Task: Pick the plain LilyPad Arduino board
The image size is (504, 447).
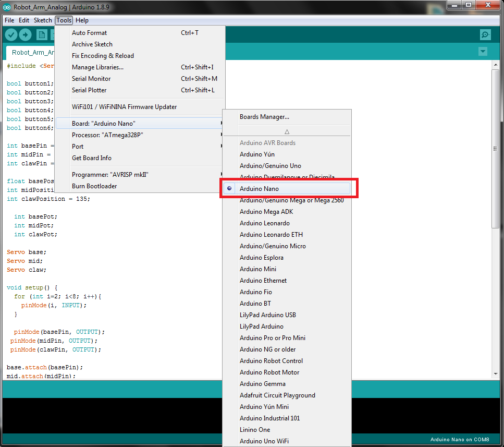Action: coord(287,327)
